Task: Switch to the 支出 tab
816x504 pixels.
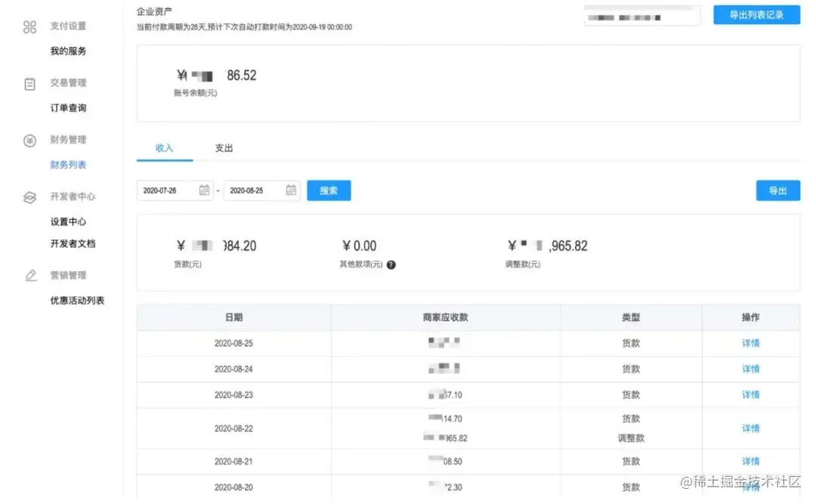Action: click(223, 148)
